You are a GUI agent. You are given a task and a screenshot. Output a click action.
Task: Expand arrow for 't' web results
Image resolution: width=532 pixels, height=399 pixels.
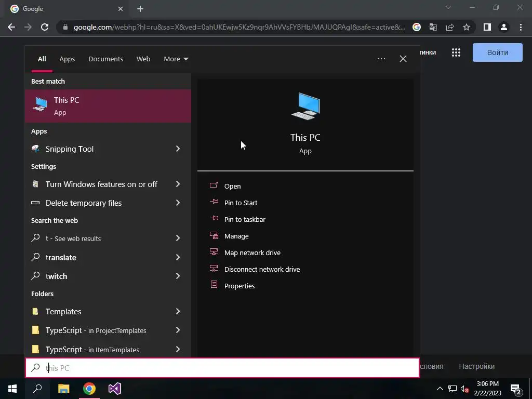(178, 238)
